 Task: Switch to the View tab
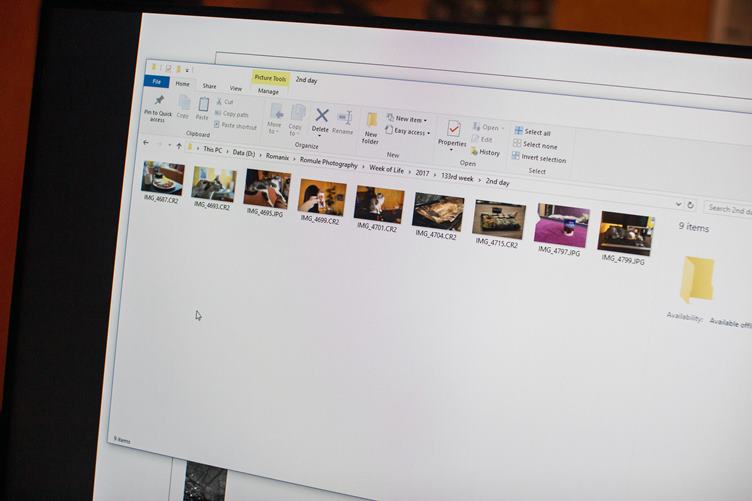click(x=235, y=88)
